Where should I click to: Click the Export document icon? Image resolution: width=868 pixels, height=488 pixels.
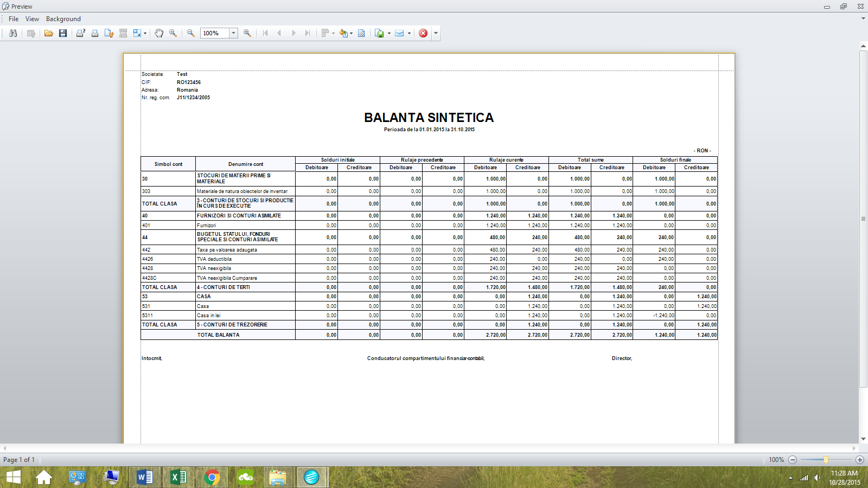[x=380, y=33]
